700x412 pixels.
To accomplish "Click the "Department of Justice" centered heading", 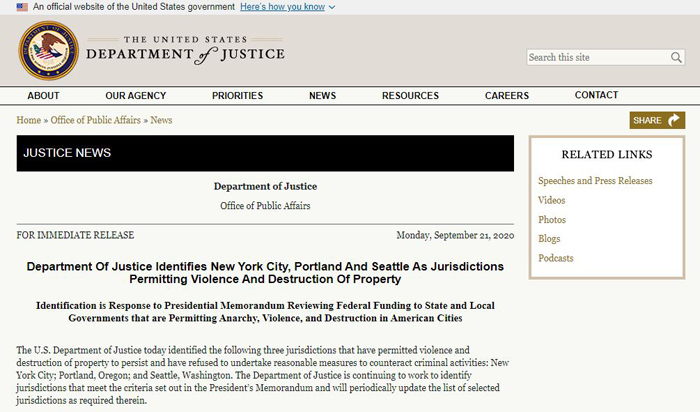I will [265, 187].
